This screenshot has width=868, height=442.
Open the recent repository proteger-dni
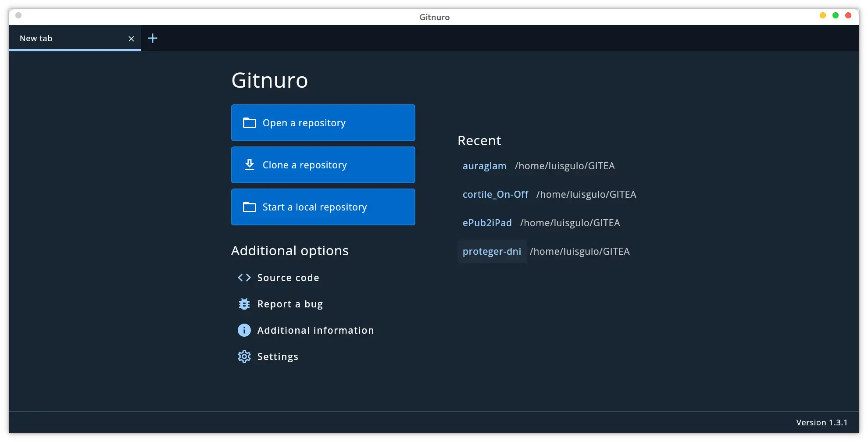pyautogui.click(x=492, y=251)
